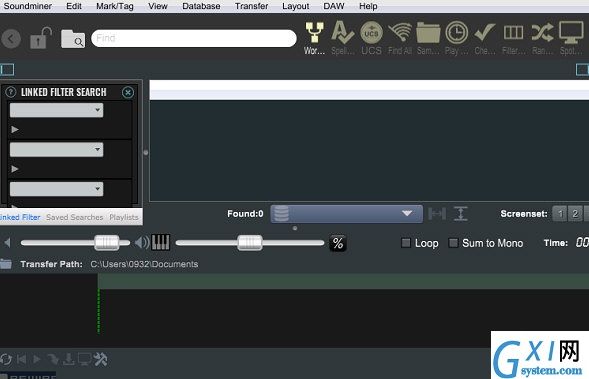This screenshot has height=379, width=589.
Task: Open the Edit menu
Action: click(x=74, y=6)
